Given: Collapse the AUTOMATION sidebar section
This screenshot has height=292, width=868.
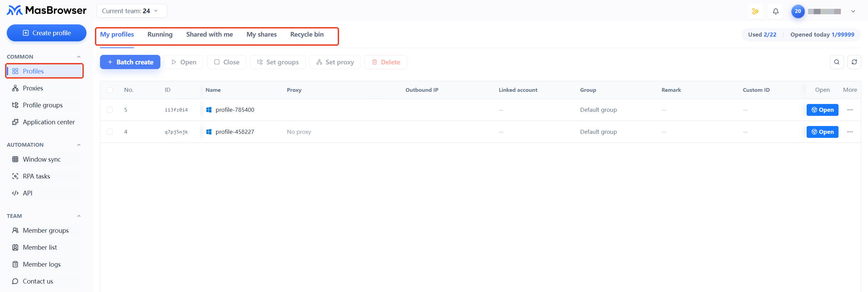Looking at the screenshot, I should 79,145.
